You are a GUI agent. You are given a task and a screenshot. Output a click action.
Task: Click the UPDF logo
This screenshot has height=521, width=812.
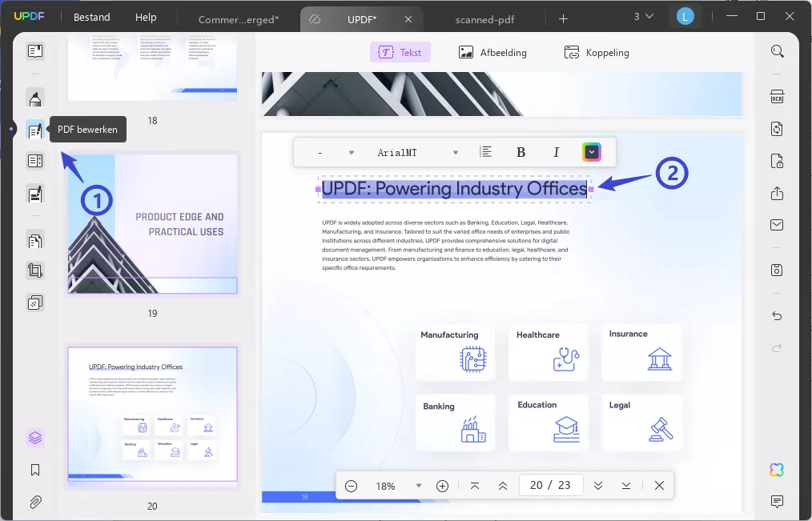(29, 16)
